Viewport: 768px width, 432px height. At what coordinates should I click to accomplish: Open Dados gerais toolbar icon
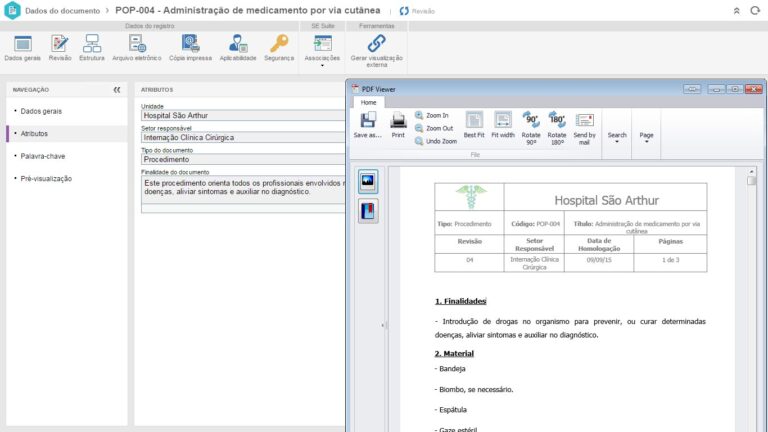22,47
